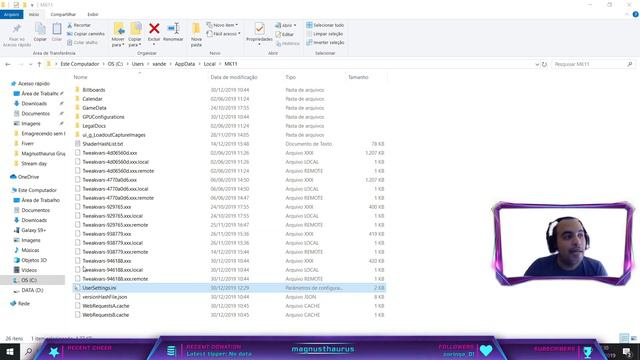Viewport: 640px width, 360px height.
Task: Click Selecionar tudo
Action: (325, 25)
